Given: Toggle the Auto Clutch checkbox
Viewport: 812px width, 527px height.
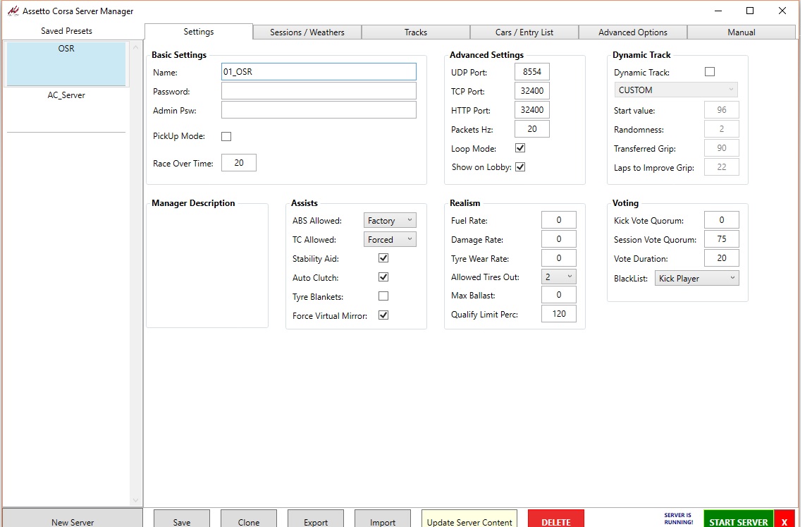Looking at the screenshot, I should (x=383, y=277).
